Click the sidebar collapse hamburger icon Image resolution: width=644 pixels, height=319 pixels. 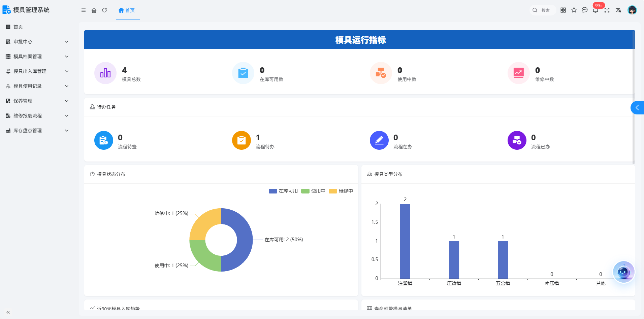[x=84, y=10]
